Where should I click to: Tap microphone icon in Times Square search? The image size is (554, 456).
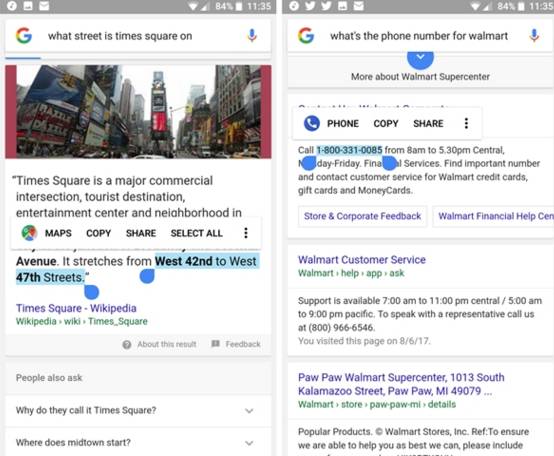[252, 36]
